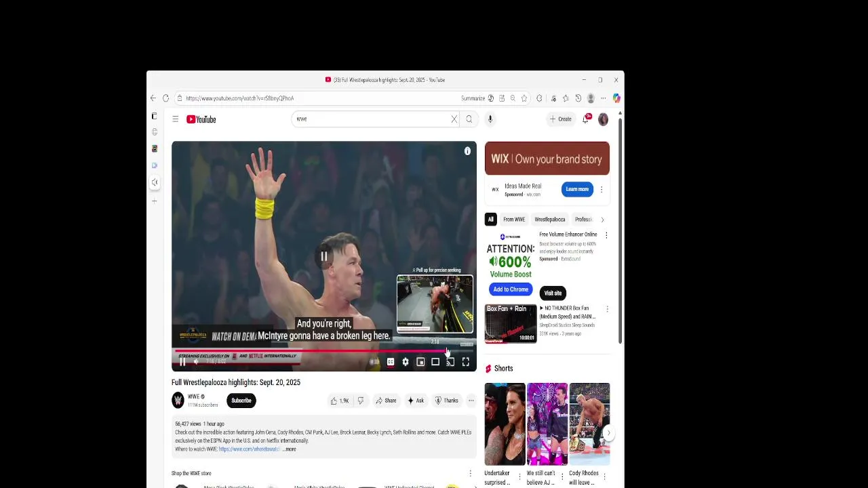The height and width of the screenshot is (488, 868).
Task: Show video info card icon
Action: click(467, 151)
